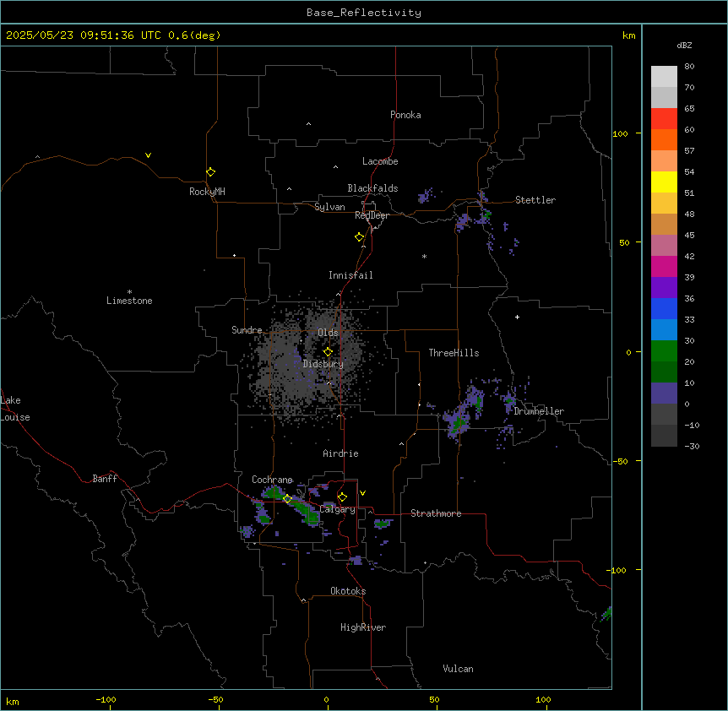Click the RockyMH label
The height and width of the screenshot is (711, 728).
click(x=207, y=192)
